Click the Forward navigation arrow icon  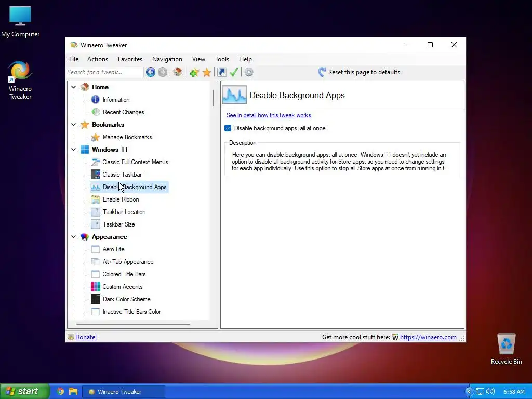163,72
